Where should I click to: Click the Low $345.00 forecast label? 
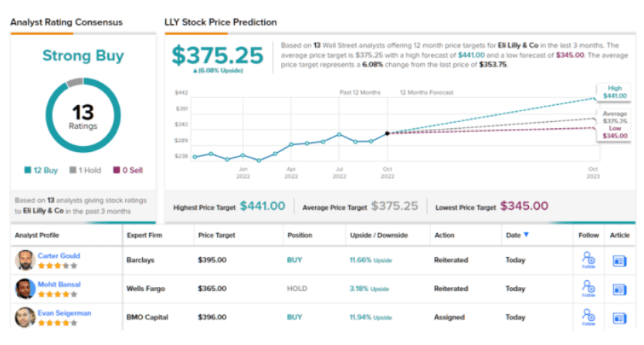click(614, 133)
